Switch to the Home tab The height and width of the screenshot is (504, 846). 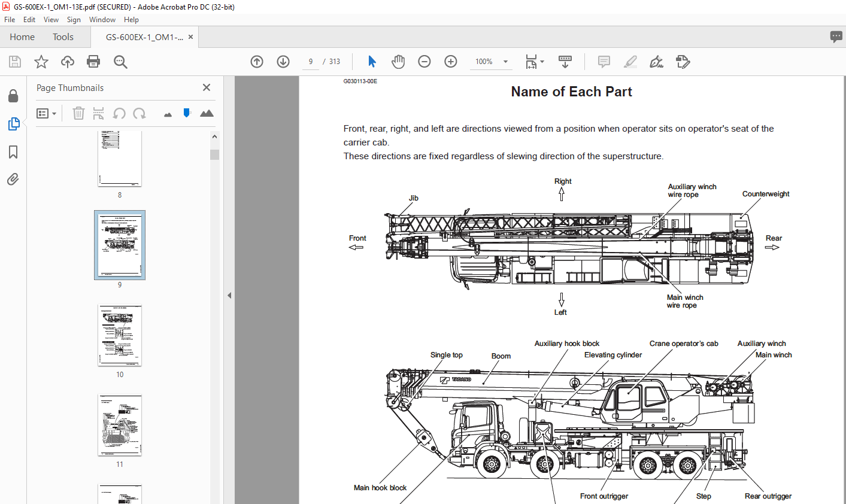(x=22, y=37)
